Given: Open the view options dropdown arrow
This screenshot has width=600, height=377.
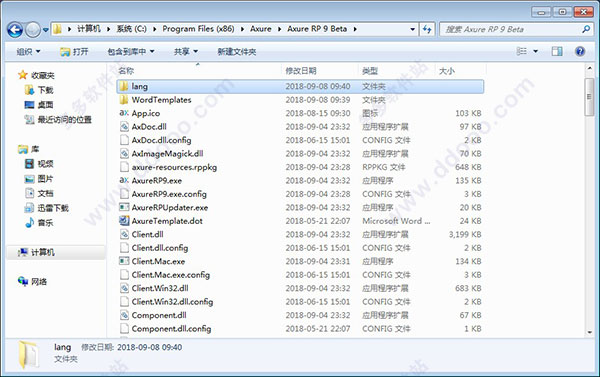Looking at the screenshot, I should [x=536, y=51].
